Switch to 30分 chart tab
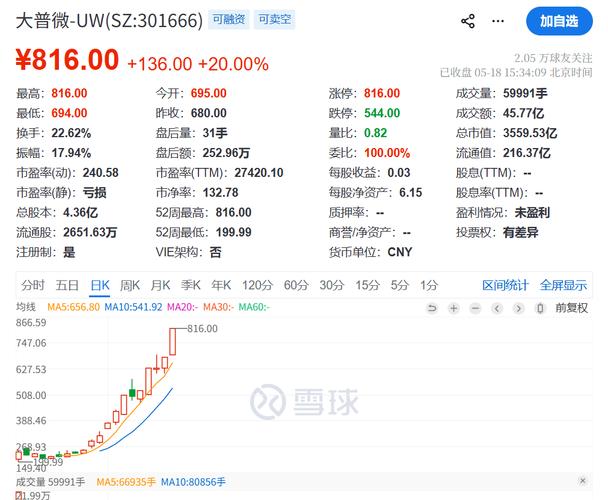The image size is (608, 500). 332,285
